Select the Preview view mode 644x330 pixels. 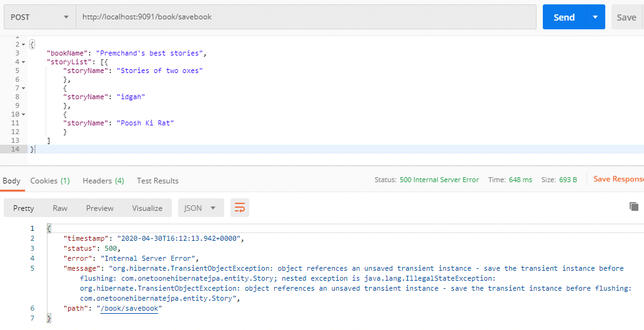click(x=100, y=208)
